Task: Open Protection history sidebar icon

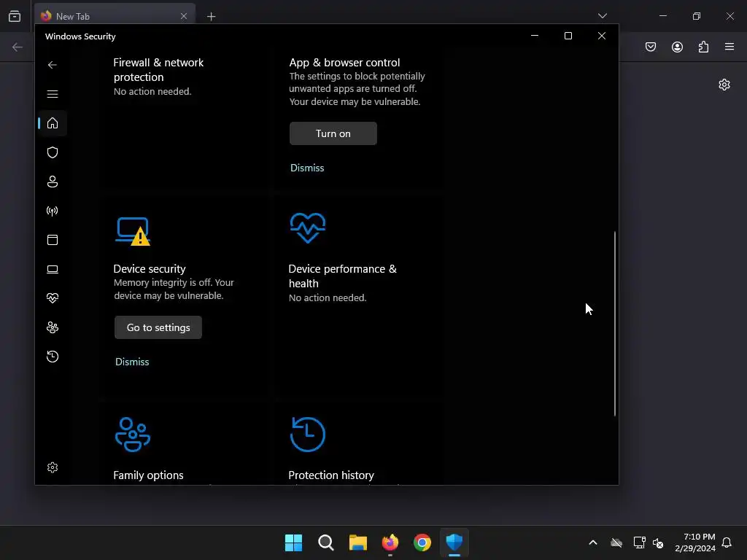Action: click(53, 357)
